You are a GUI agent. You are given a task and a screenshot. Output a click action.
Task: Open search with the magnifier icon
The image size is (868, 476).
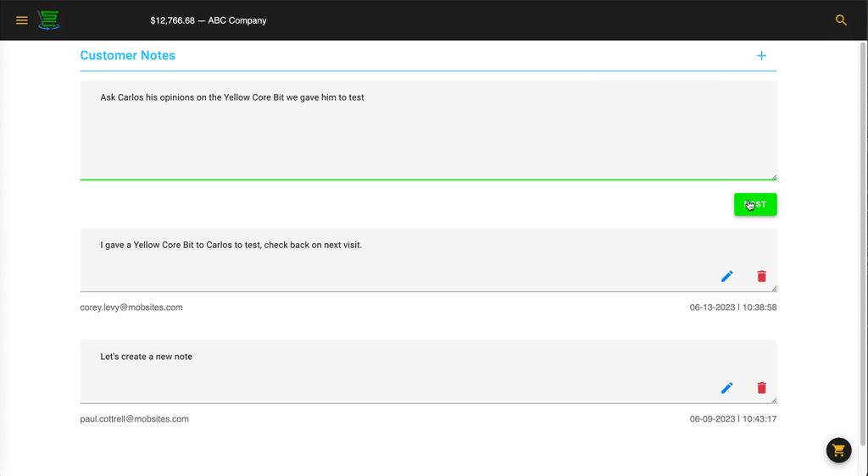[841, 20]
